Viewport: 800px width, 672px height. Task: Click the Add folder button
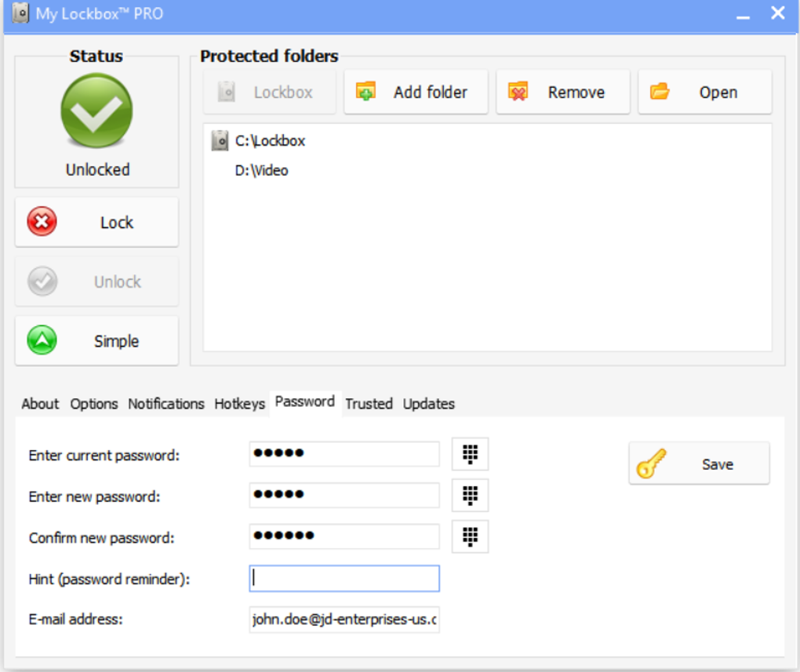coord(416,93)
